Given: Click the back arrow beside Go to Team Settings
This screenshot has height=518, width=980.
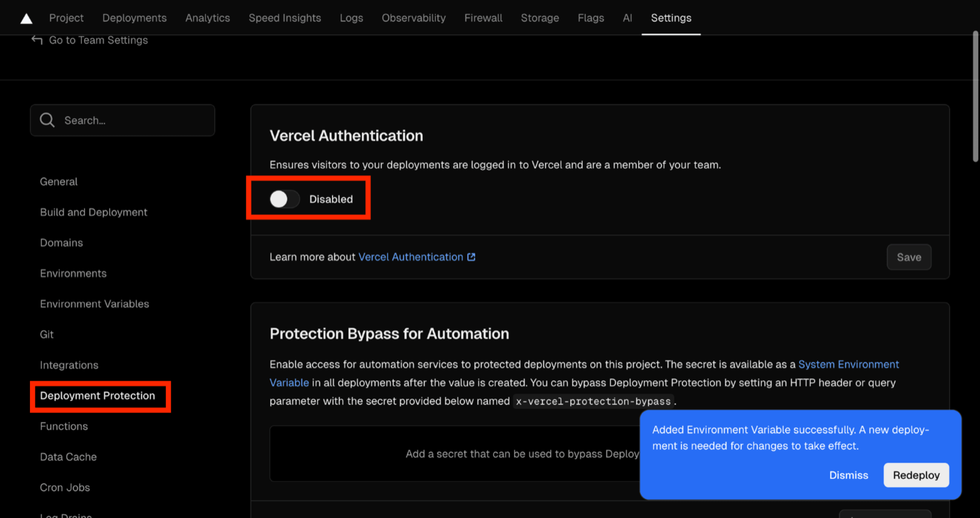Looking at the screenshot, I should (37, 40).
